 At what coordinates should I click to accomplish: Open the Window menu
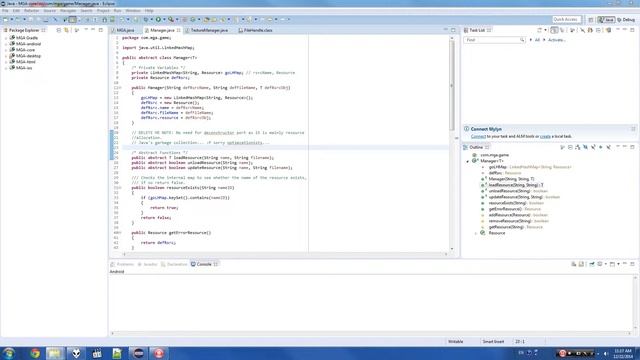click(133, 11)
